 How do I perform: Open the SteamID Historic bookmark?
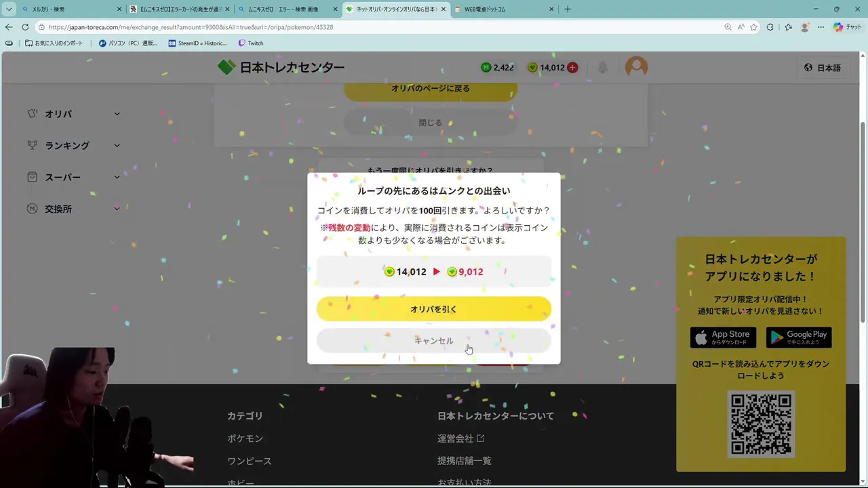(197, 43)
